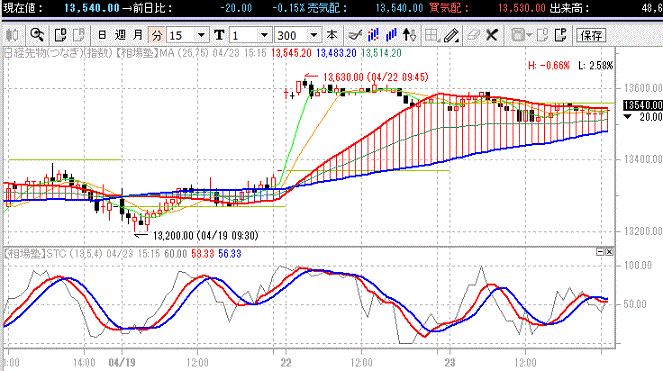Click the candlestick chart-type icon
This screenshot has height=371, width=663.
[x=12, y=35]
